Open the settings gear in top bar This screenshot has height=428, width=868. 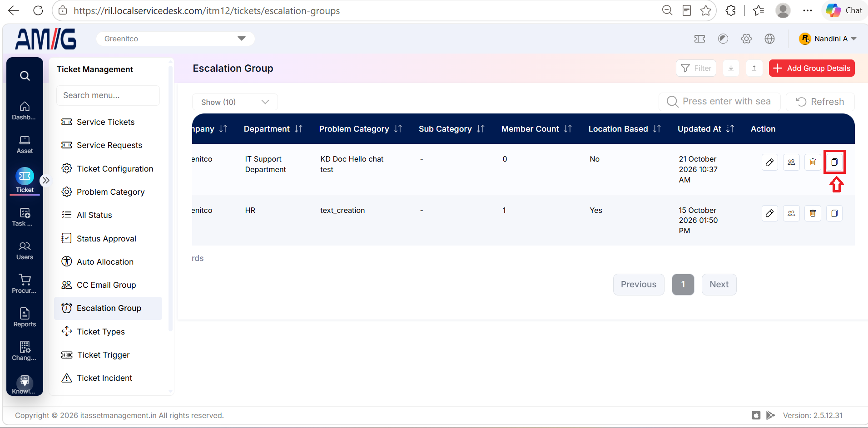tap(746, 39)
